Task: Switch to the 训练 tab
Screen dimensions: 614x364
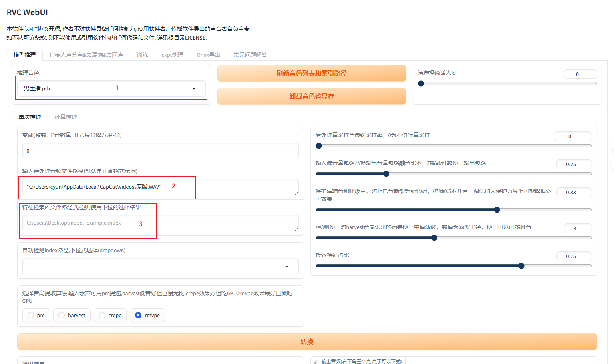Action: [142, 54]
